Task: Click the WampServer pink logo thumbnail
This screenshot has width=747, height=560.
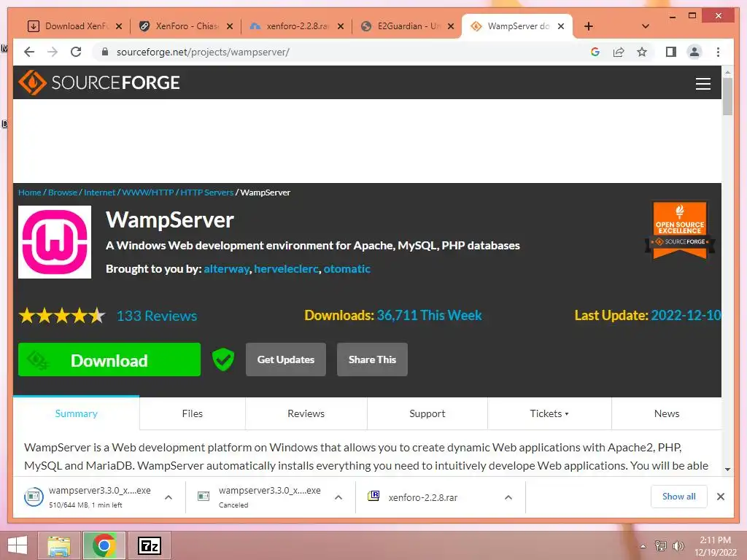Action: 55,242
